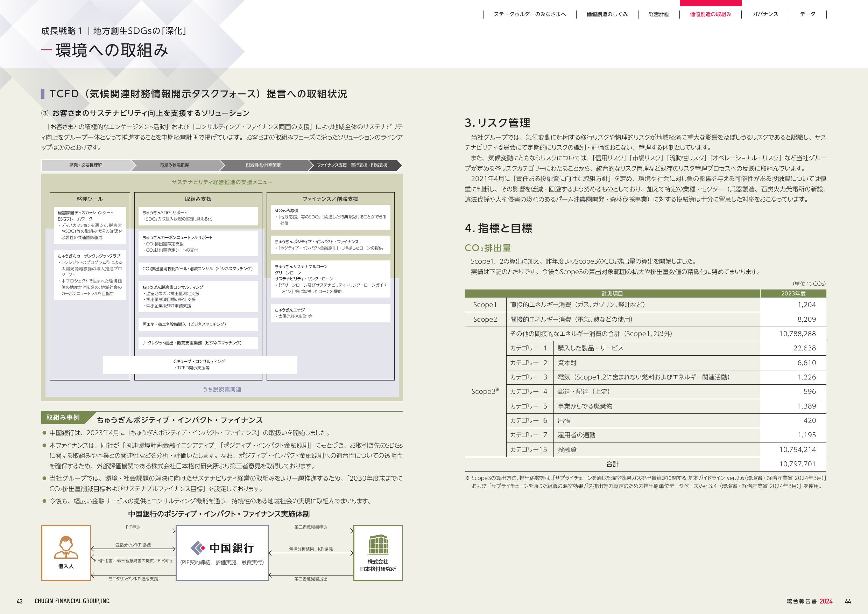The width and height of the screenshot is (868, 614).
Task: Click the borrower 借入人 person icon
Action: click(66, 547)
